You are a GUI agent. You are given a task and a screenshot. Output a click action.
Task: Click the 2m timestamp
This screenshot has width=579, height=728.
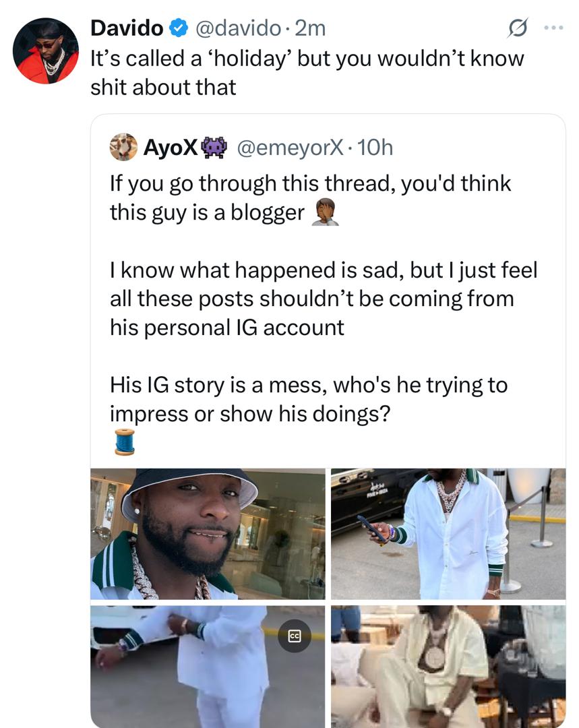click(x=311, y=28)
